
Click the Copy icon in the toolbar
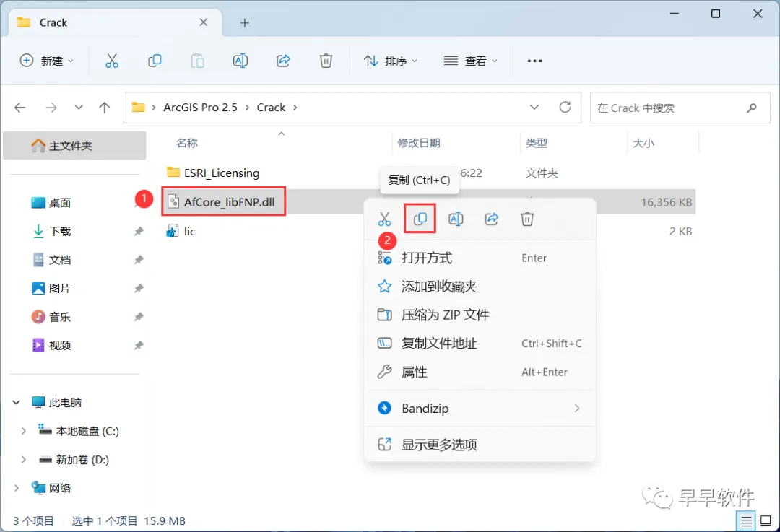pos(155,61)
